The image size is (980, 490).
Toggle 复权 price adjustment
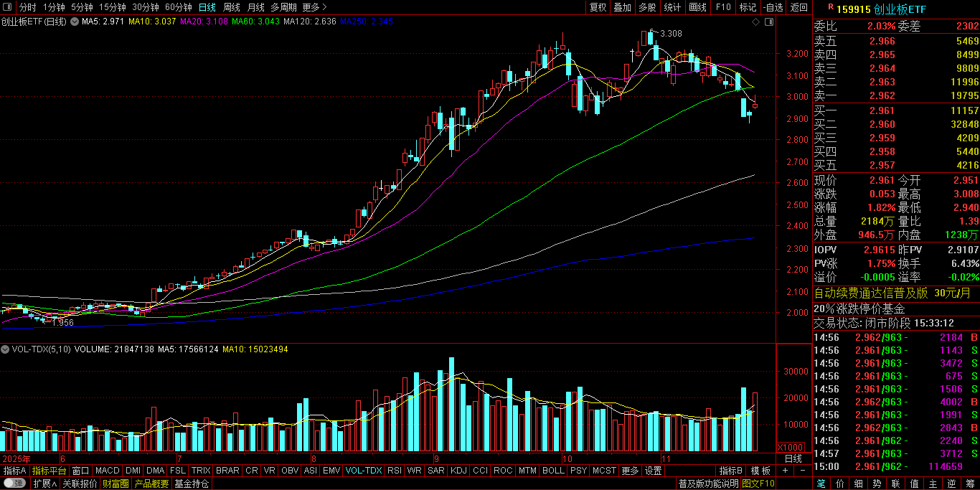pos(598,7)
